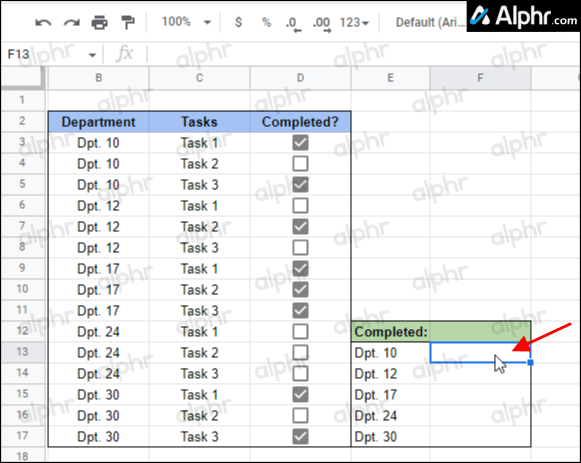The width and height of the screenshot is (581, 463).
Task: Increase decimal places button
Action: tap(322, 24)
